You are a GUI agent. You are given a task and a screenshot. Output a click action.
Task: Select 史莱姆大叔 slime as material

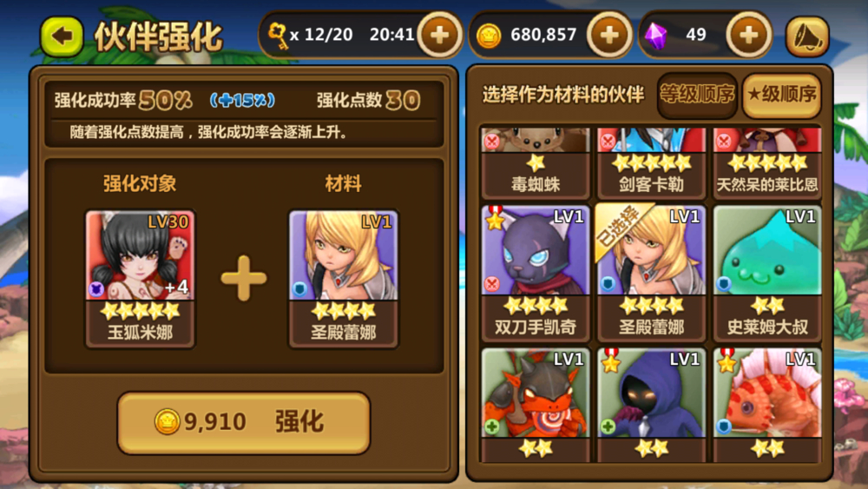click(x=766, y=273)
